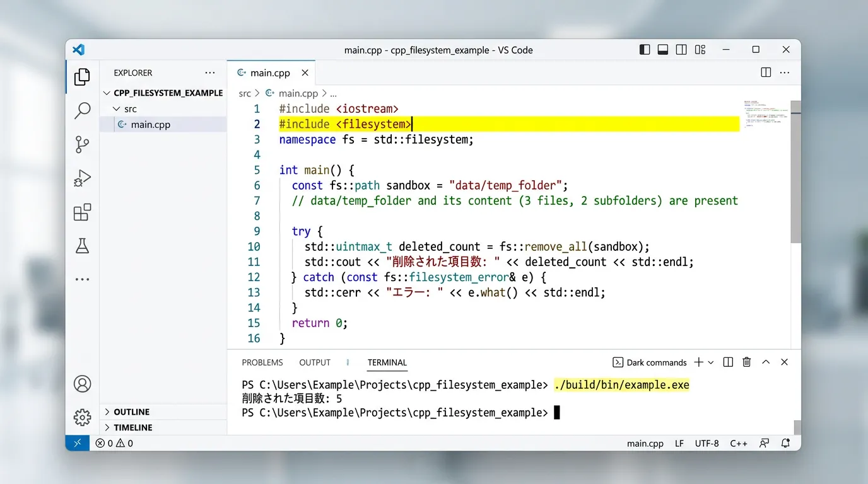868x484 pixels.
Task: Collapse the src folder
Action: coord(116,109)
